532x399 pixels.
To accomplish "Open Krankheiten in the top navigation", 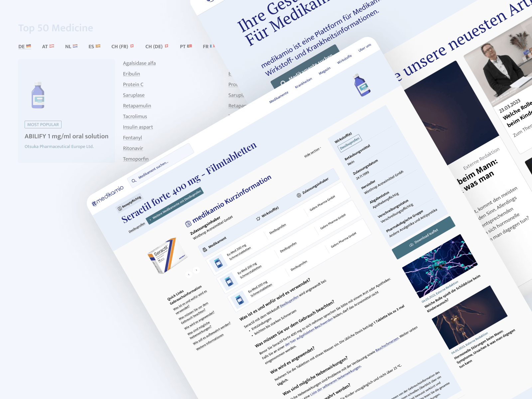I will (304, 83).
